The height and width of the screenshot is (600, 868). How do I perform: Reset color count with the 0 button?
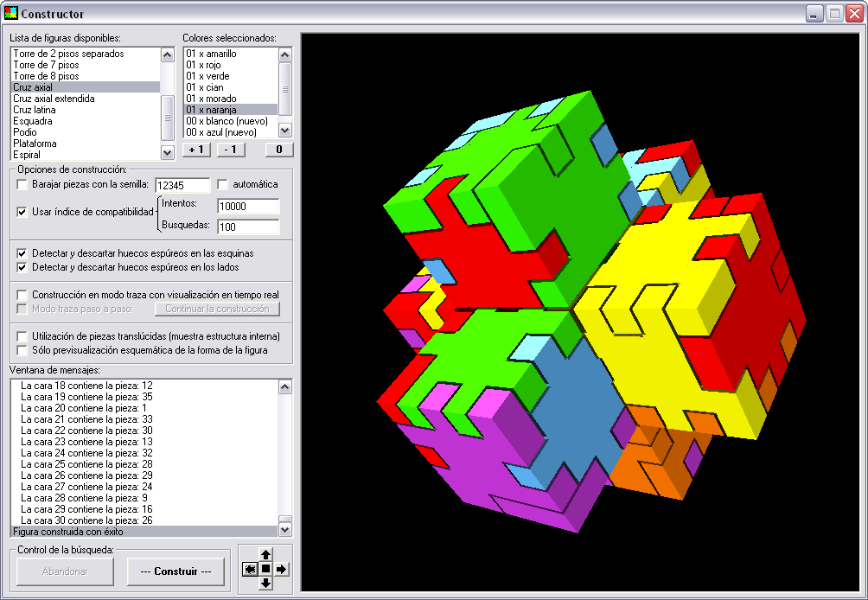coord(278,150)
